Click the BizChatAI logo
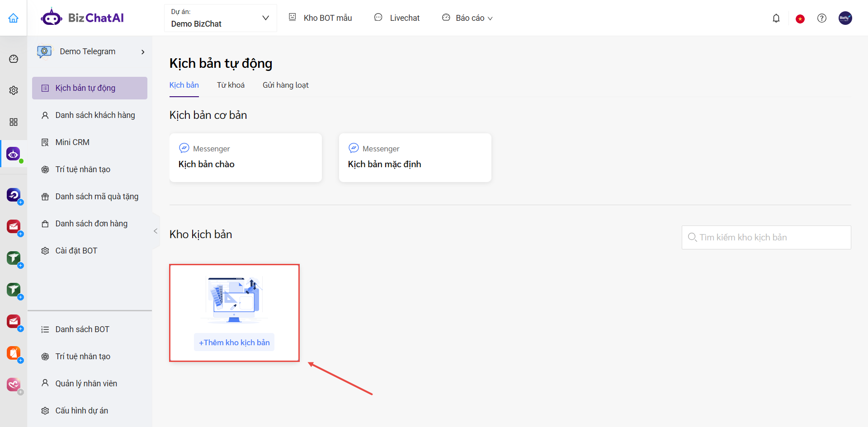 [x=82, y=18]
